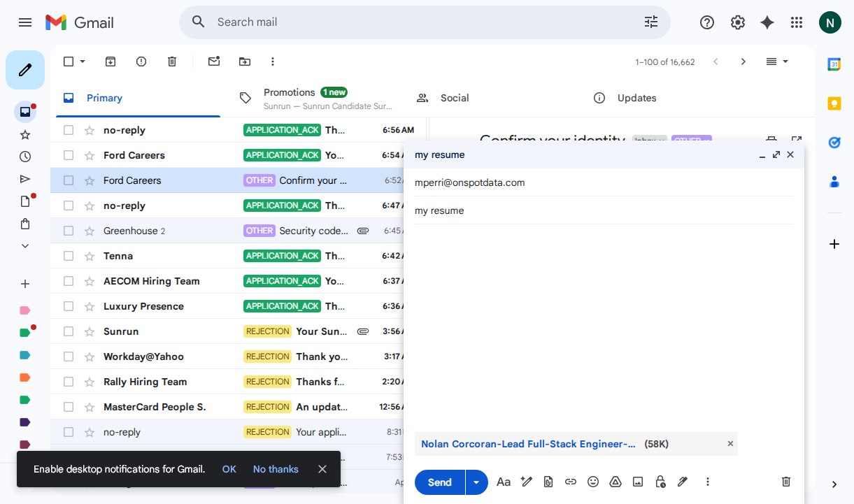This screenshot has width=854, height=504.
Task: Check the Ford Careers 6:54 email checkbox
Action: point(69,155)
